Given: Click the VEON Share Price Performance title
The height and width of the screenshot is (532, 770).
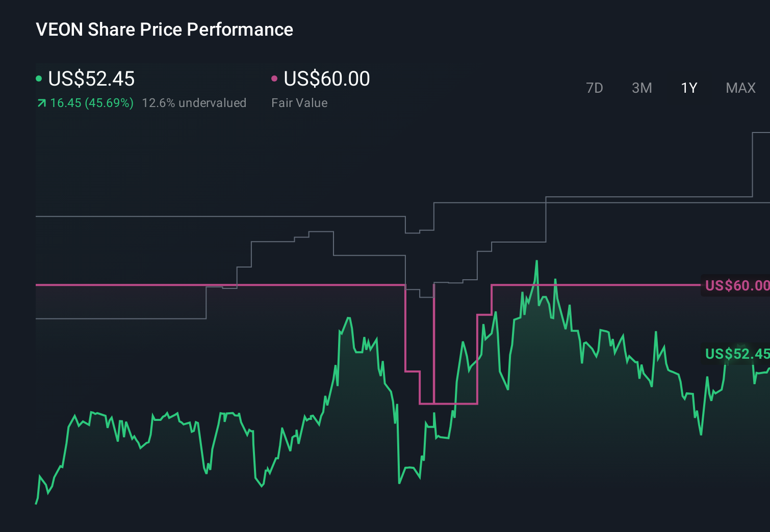Looking at the screenshot, I should (164, 30).
